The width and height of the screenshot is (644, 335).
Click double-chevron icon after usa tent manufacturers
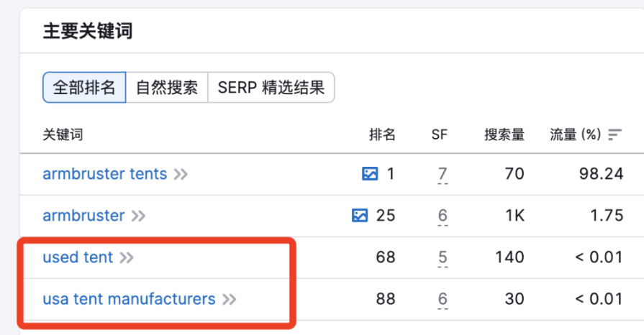click(230, 299)
